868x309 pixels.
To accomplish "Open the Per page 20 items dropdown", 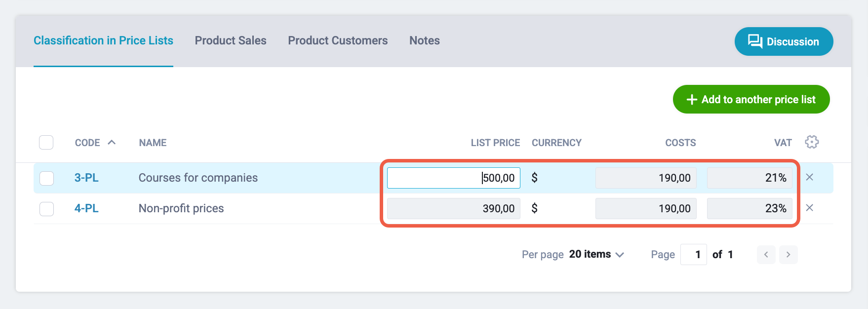I will pyautogui.click(x=597, y=254).
